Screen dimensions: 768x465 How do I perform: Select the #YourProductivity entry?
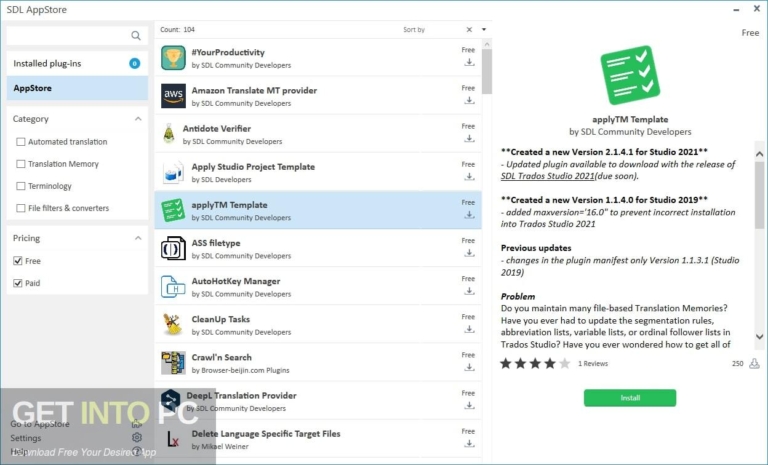pos(318,58)
